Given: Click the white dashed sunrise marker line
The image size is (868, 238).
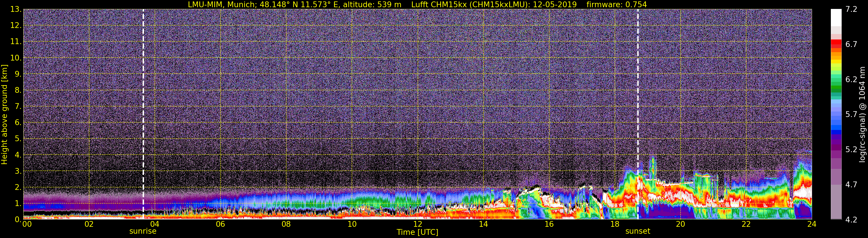Looking at the screenshot, I should tap(143, 114).
